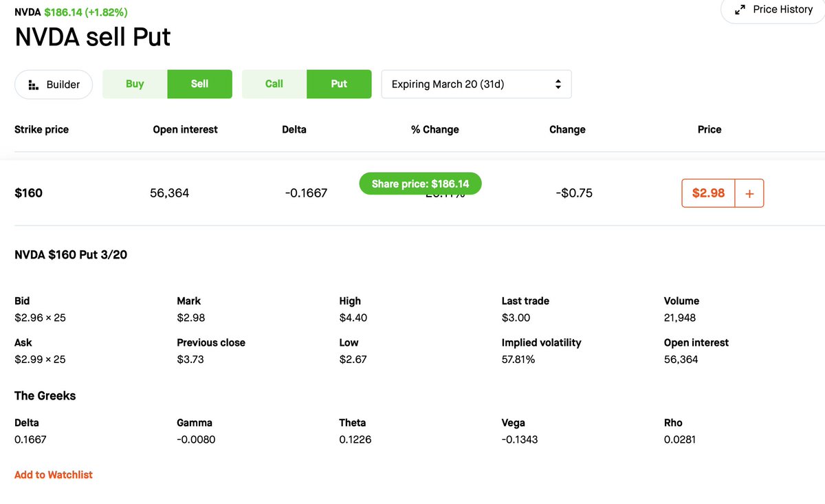Click the Add to Watchlist link
The image size is (825, 504).
point(54,474)
